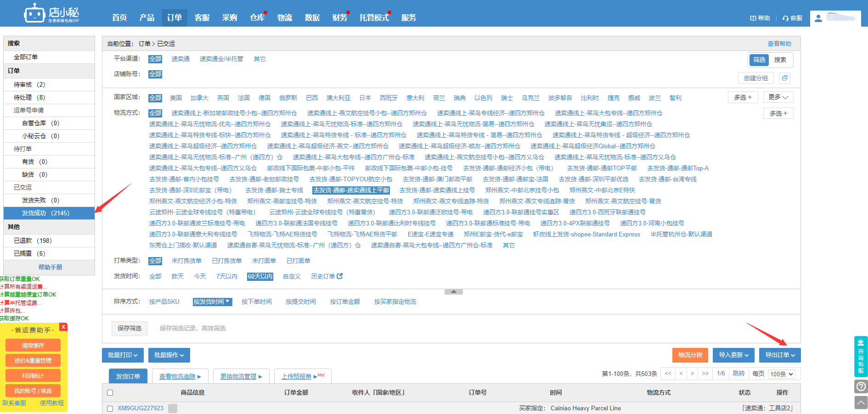Viewport: 868px width, 414px height.
Task: Click the 跳转 page jump button
Action: point(739,374)
